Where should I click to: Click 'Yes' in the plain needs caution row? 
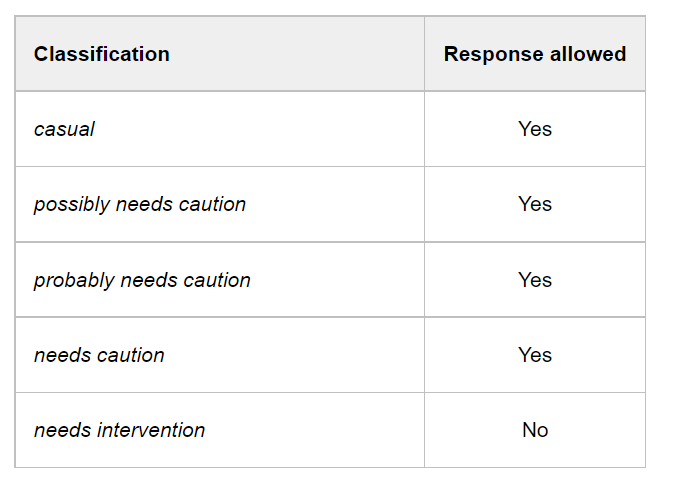coord(535,355)
